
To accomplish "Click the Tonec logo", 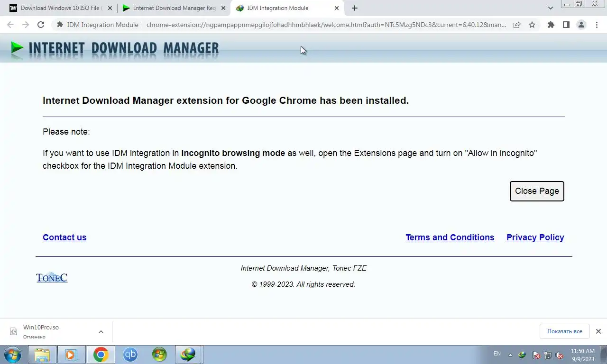I will click(52, 277).
